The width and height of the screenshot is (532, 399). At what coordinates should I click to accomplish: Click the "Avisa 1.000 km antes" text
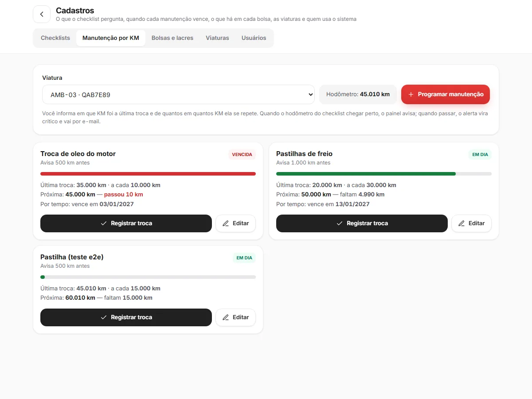(x=303, y=163)
